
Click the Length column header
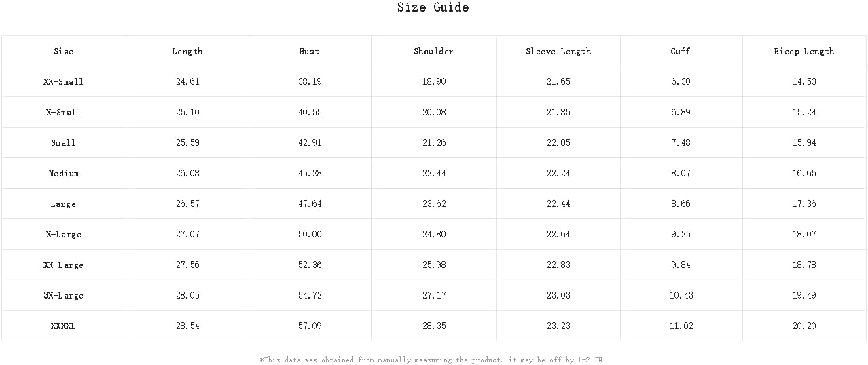pyautogui.click(x=187, y=52)
